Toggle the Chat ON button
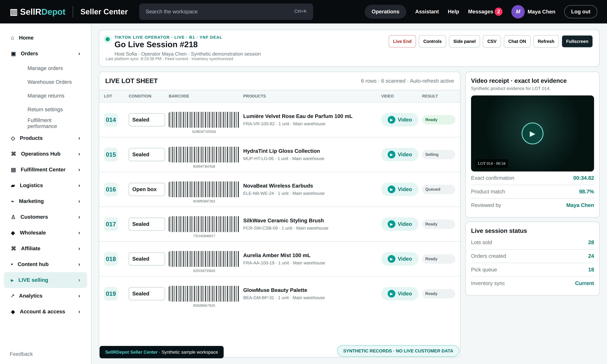This screenshot has height=364, width=607. point(517,41)
